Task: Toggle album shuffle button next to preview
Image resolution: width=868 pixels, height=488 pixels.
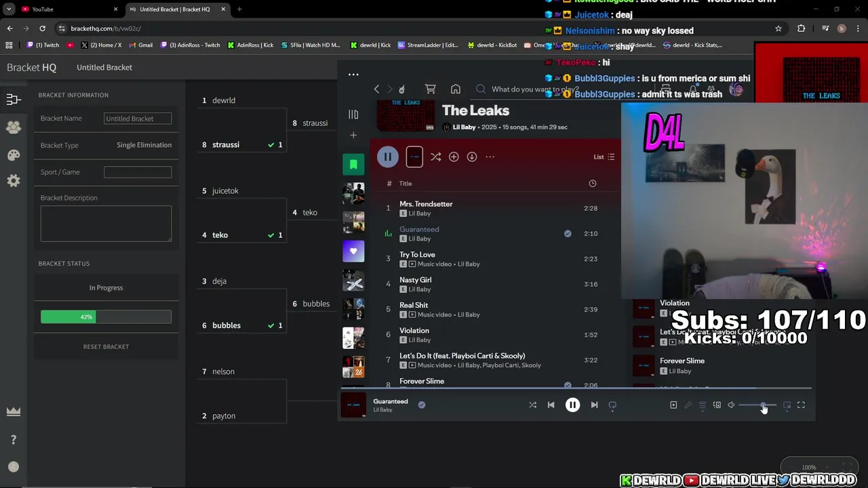Action: click(x=435, y=157)
